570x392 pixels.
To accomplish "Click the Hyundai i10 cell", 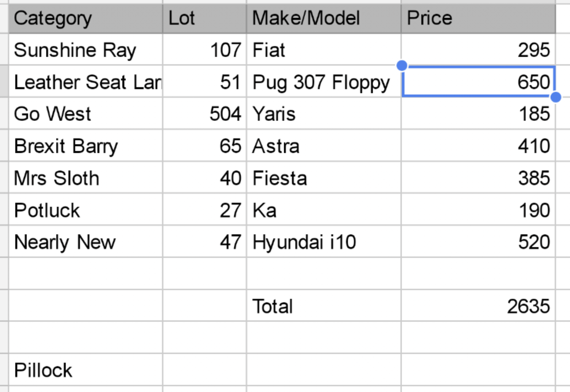I will point(324,242).
